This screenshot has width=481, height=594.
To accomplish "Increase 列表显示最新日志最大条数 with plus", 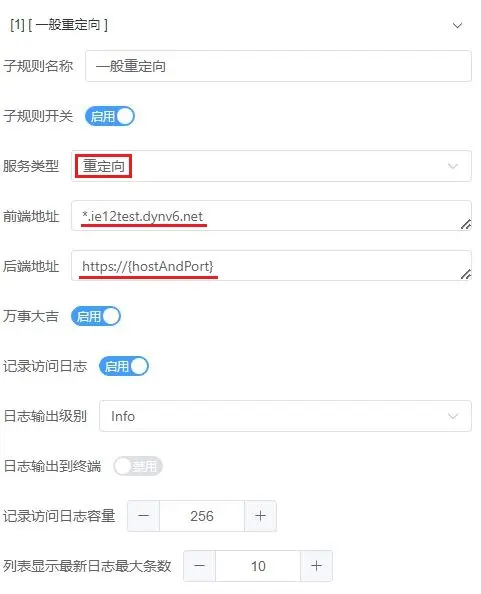I will coord(316,566).
